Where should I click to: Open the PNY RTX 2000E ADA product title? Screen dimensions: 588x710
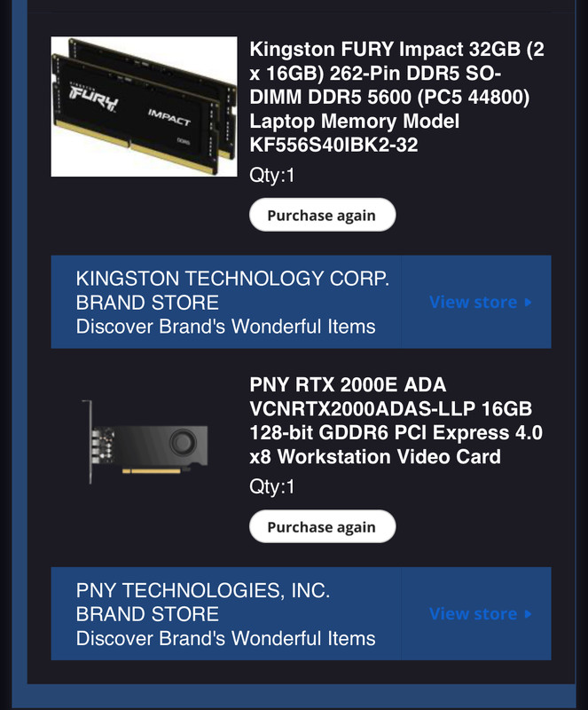[396, 421]
